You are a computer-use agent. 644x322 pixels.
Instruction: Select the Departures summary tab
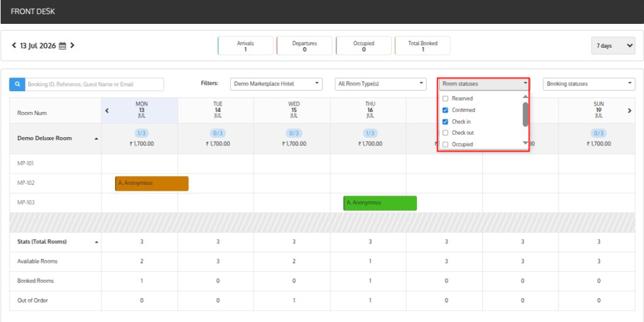[304, 45]
